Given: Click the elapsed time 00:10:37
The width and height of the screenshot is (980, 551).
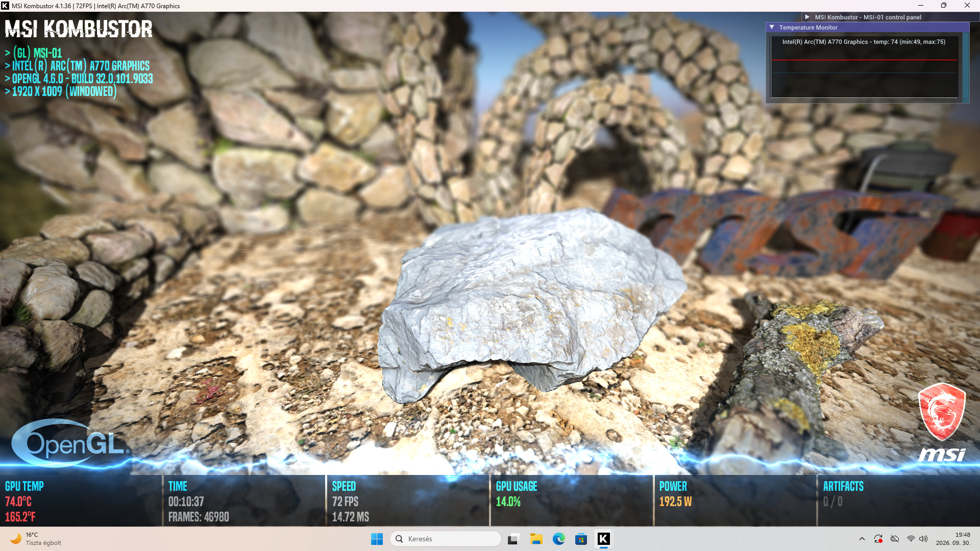Looking at the screenshot, I should (186, 502).
